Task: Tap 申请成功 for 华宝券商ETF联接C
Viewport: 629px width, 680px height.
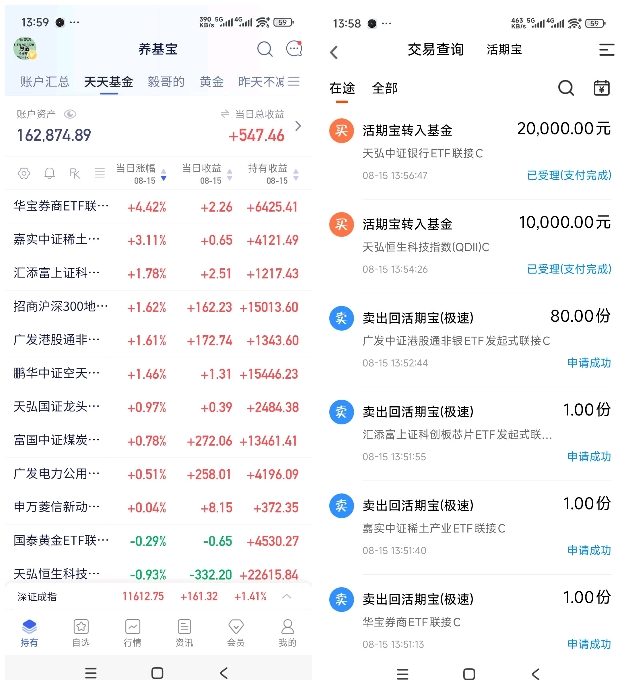Action: (x=589, y=644)
